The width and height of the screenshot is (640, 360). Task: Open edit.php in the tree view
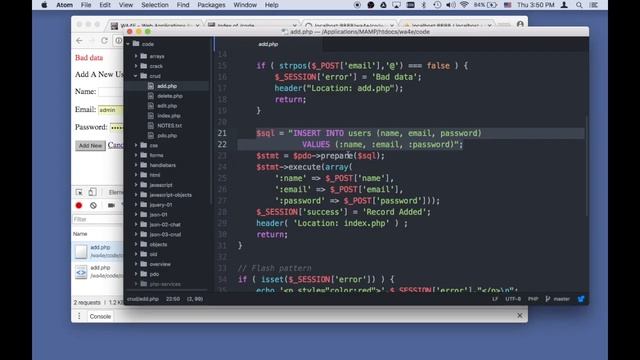pyautogui.click(x=167, y=106)
